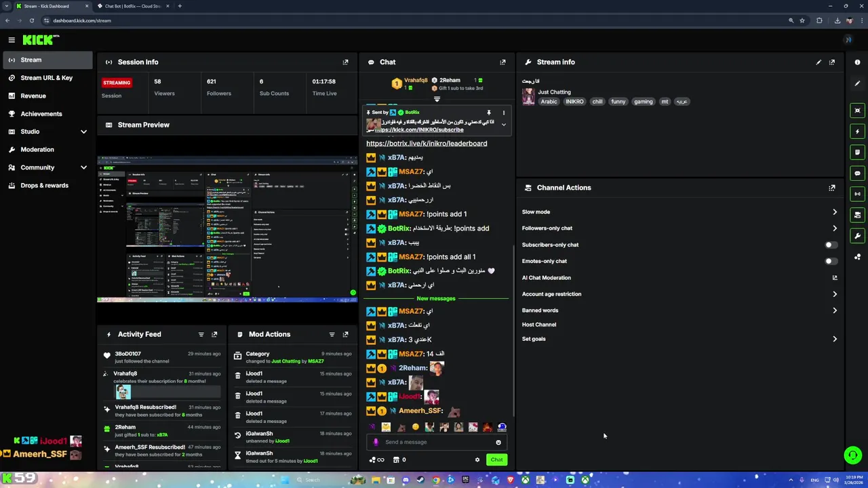Click the shop icon with 0 count
Screen dimensions: 868x488
399,460
